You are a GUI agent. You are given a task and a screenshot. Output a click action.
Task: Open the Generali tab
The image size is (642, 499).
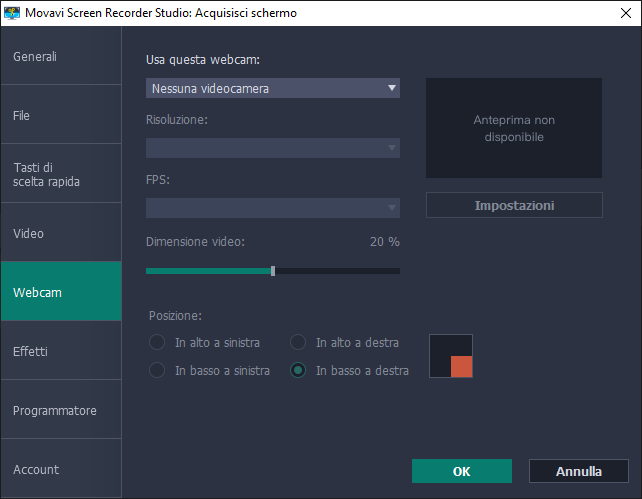coord(60,56)
